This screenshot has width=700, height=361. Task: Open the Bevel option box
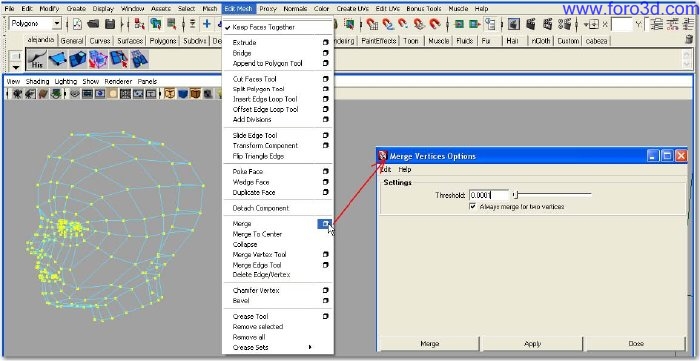pos(325,300)
